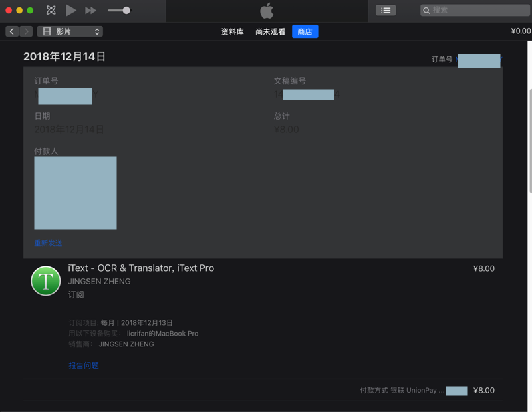The image size is (532, 412).
Task: Click the film icon in media selector
Action: (47, 31)
